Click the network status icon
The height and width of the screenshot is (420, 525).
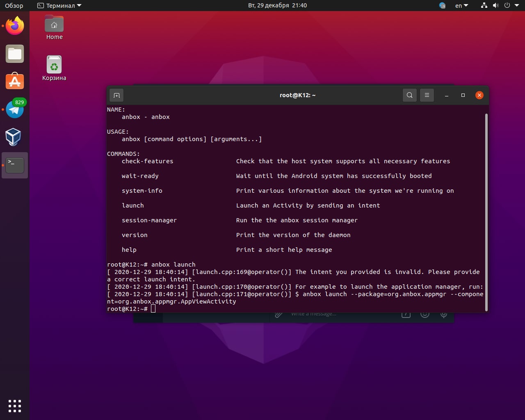coord(484,5)
